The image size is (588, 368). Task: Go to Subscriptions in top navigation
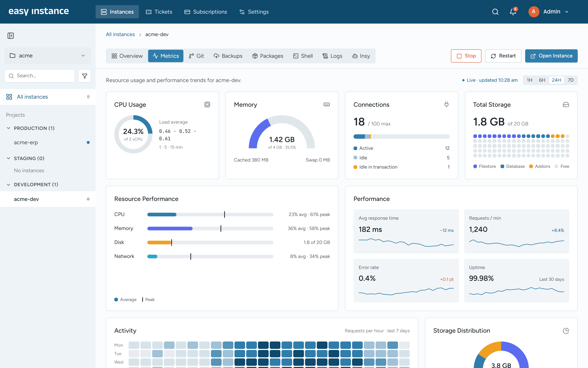[x=206, y=12]
